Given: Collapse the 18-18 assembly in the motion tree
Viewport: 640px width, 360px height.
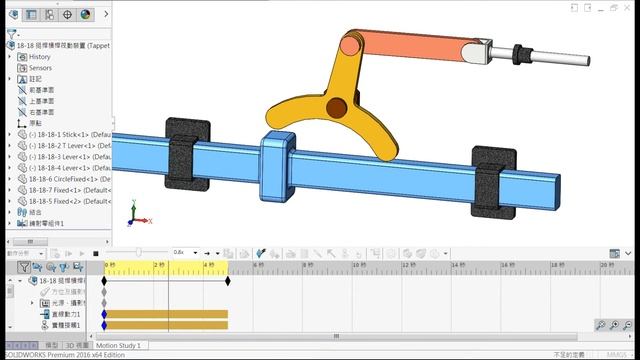Looking at the screenshot, I should pos(20,281).
